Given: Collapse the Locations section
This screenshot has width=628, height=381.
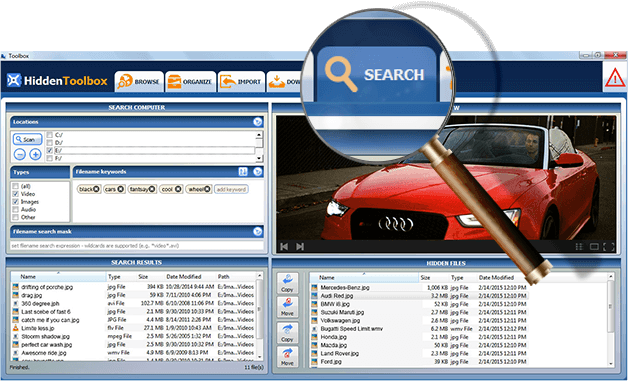Looking at the screenshot, I should pyautogui.click(x=258, y=122).
